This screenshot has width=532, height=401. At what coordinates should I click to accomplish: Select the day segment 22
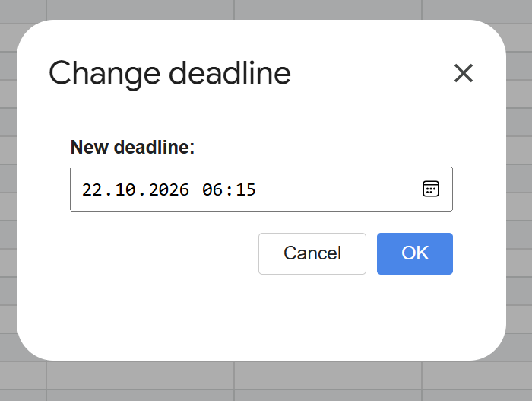tap(92, 189)
